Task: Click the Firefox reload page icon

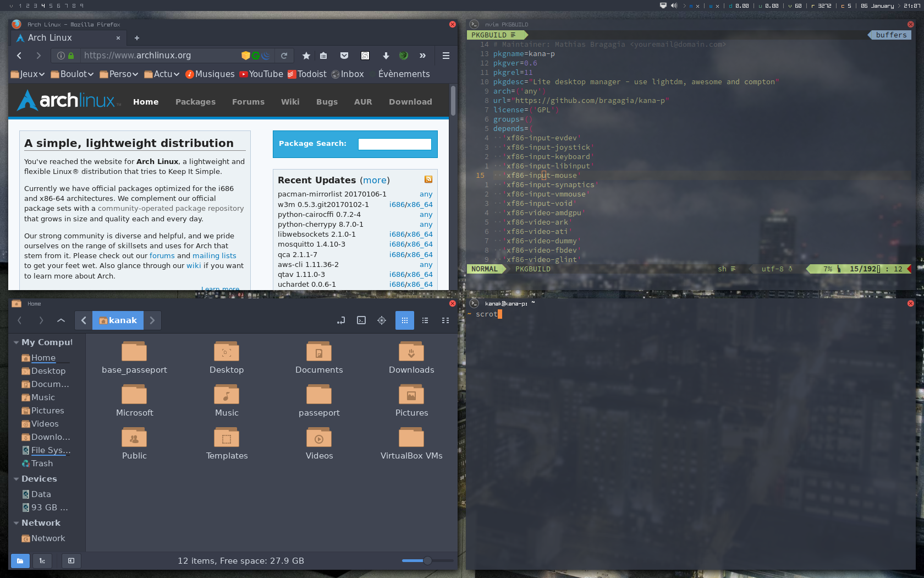Action: coord(284,56)
